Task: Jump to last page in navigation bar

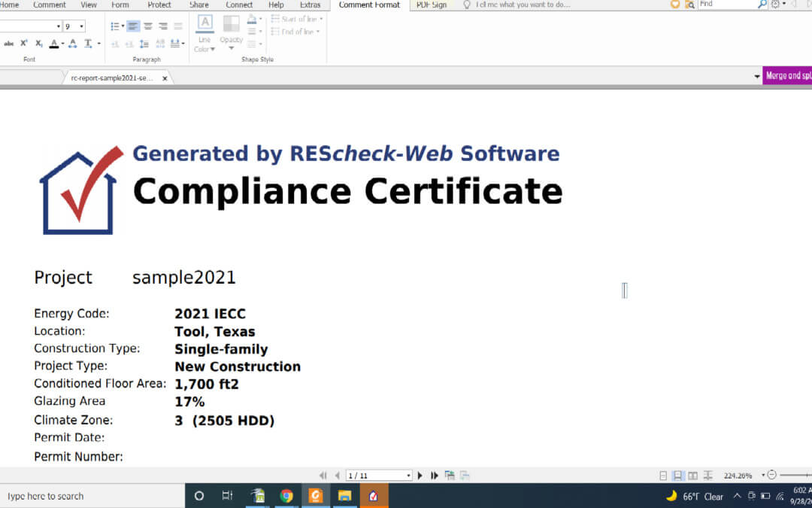Action: [435, 476]
